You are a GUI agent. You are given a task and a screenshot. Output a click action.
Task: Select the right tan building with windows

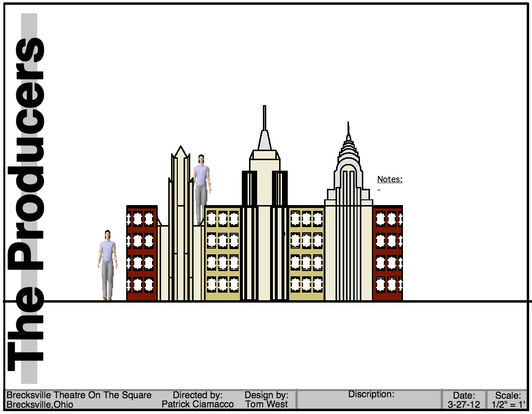click(306, 253)
